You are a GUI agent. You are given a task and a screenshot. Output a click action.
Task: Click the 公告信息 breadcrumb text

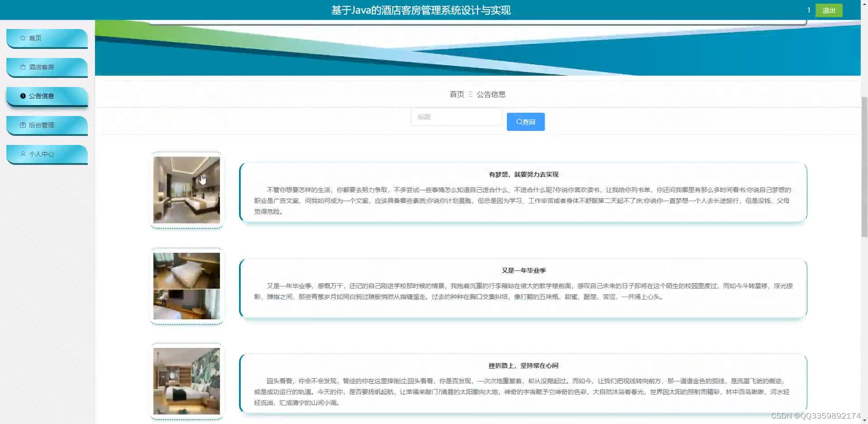(x=491, y=94)
